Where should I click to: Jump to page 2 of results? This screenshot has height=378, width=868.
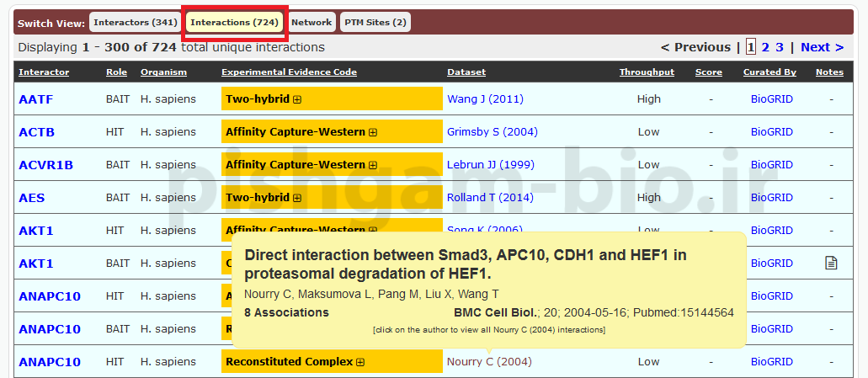pos(765,47)
